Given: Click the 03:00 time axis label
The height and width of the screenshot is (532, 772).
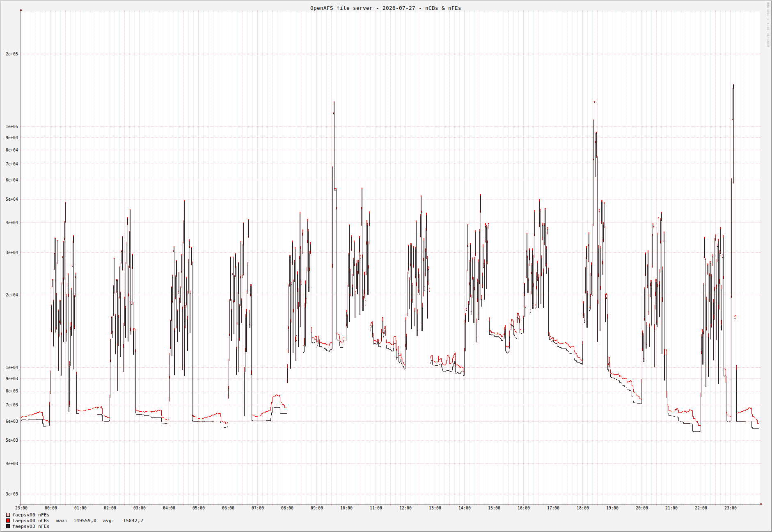Looking at the screenshot, I should pyautogui.click(x=140, y=508).
